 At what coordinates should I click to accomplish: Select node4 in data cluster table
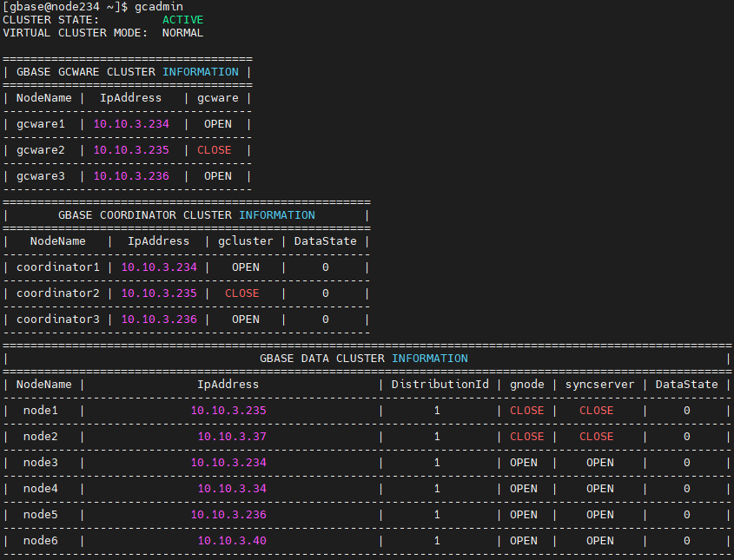click(41, 489)
